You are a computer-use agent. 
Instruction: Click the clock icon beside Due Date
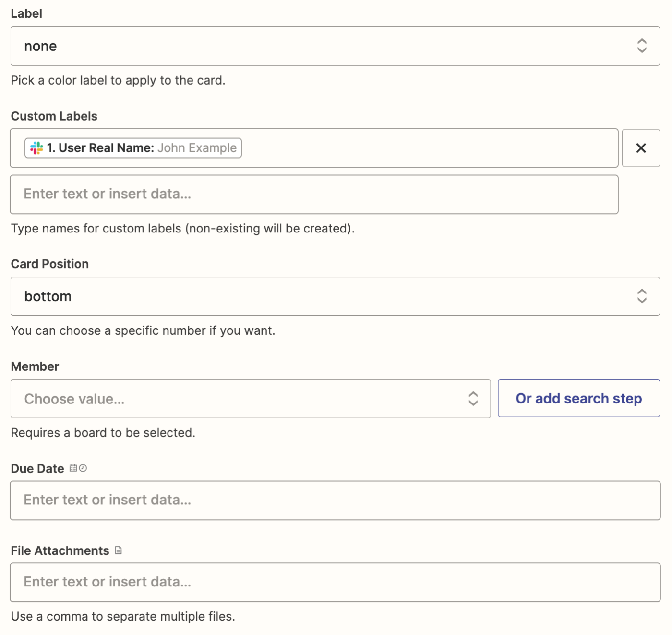[x=83, y=468]
